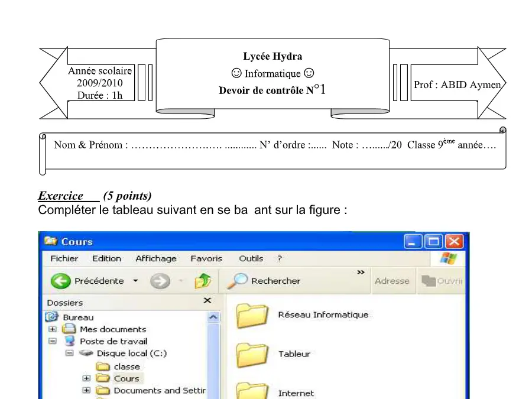
Task: Open the Précédente history dropdown arrow
Action: [x=136, y=281]
